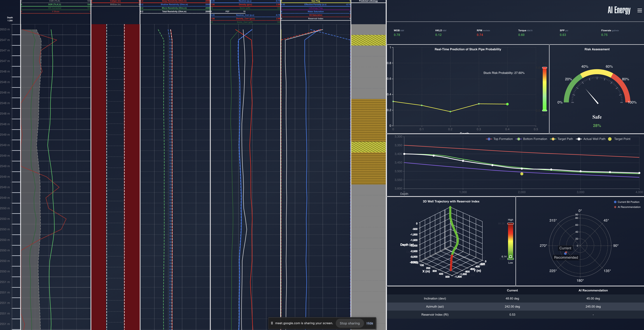Click the 45.00 deg recommended inclination cell
644x330 pixels.
(593, 298)
